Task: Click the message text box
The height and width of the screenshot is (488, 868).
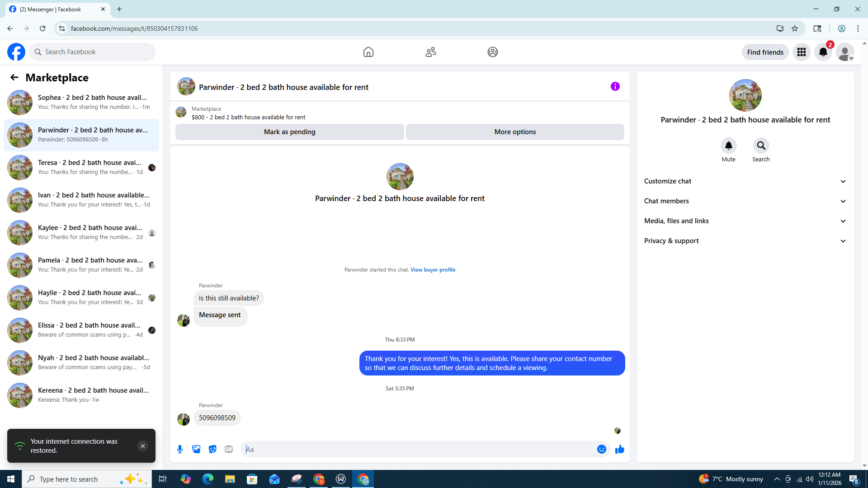Action: [419, 449]
